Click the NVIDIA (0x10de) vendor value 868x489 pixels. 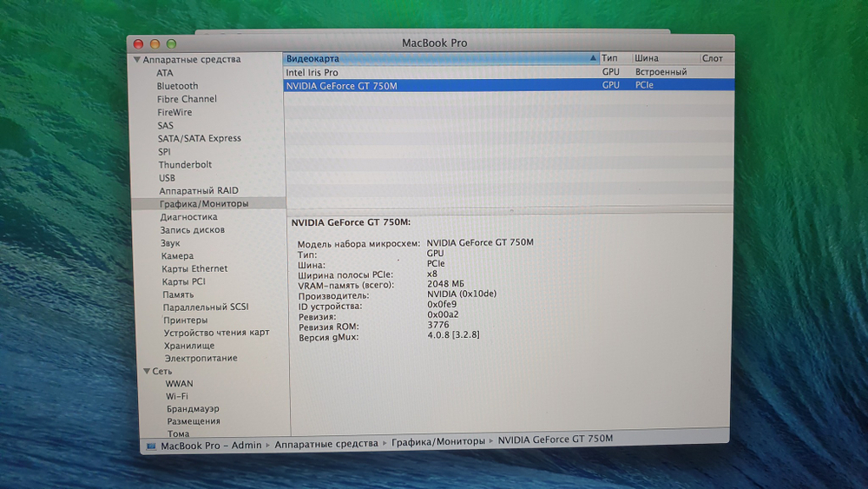(462, 294)
